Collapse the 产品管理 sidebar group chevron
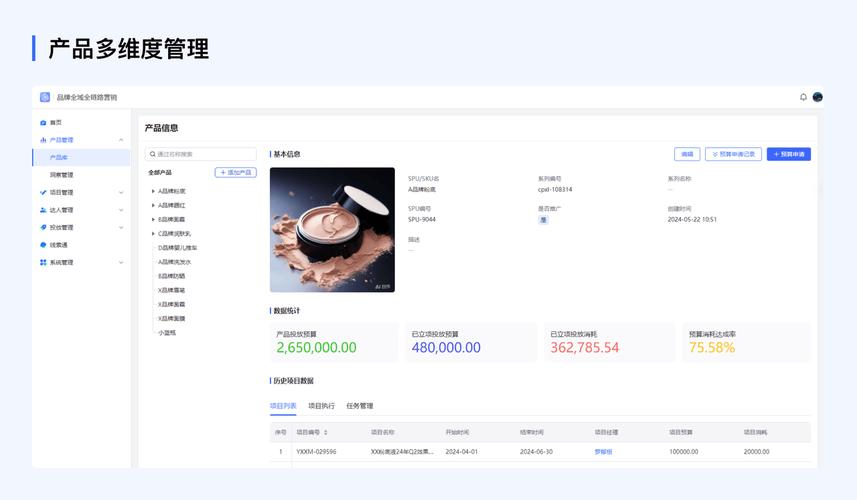The height and width of the screenshot is (500, 857). [121, 140]
